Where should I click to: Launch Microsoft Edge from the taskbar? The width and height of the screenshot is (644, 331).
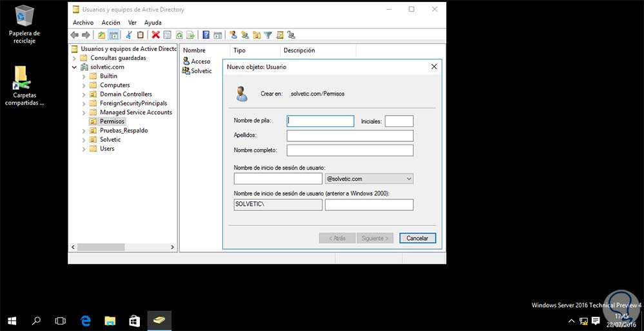pyautogui.click(x=86, y=320)
